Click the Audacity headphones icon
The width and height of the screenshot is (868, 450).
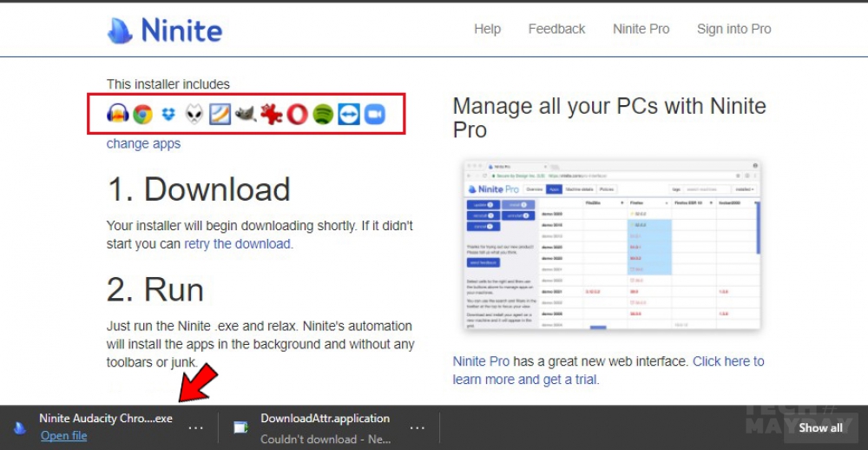pos(117,114)
